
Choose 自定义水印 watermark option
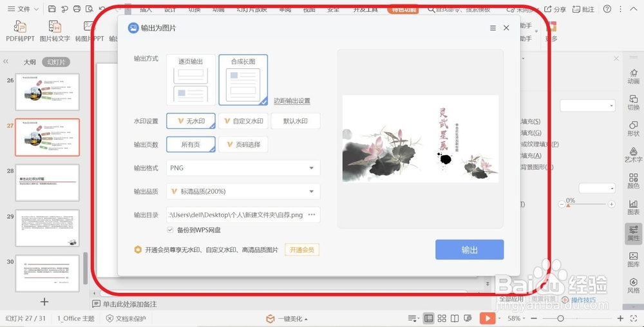[x=243, y=121]
